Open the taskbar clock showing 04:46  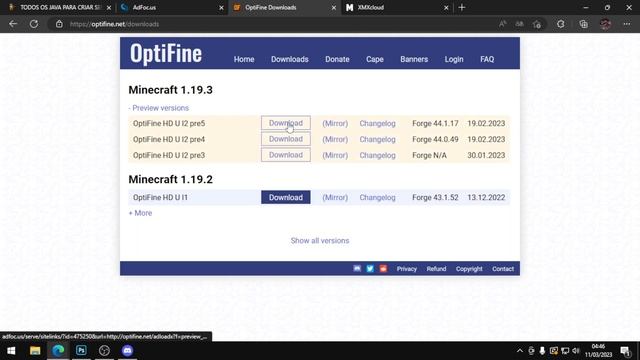599,351
